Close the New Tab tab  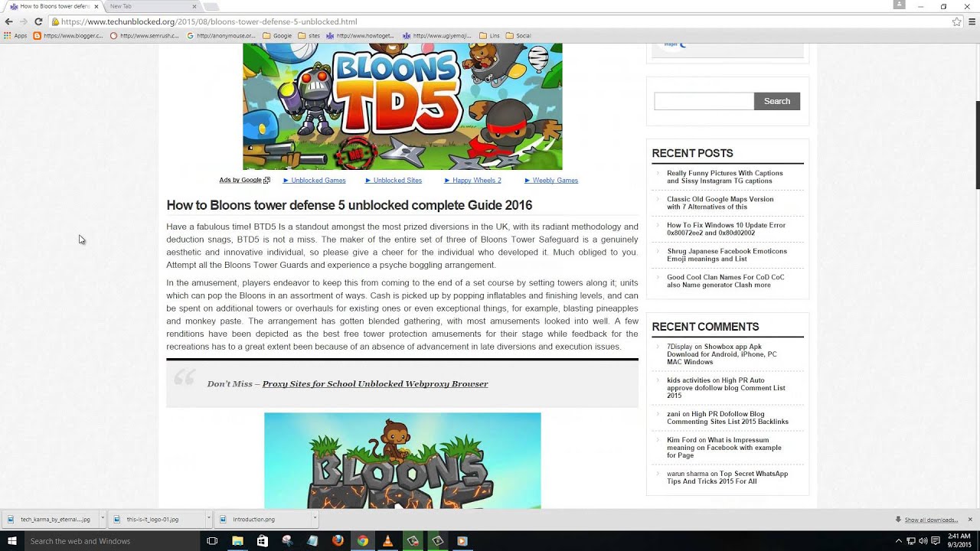(x=194, y=6)
